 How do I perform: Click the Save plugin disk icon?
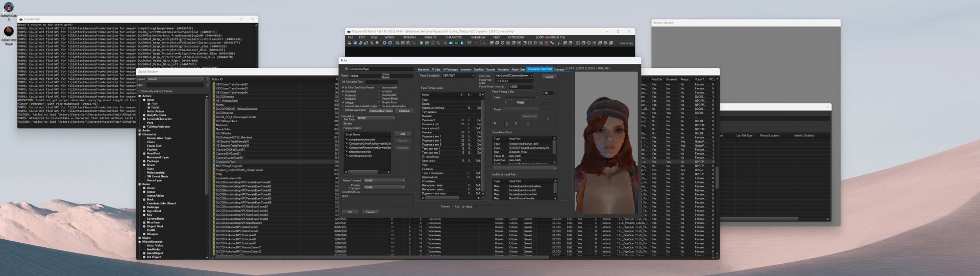[355, 43]
